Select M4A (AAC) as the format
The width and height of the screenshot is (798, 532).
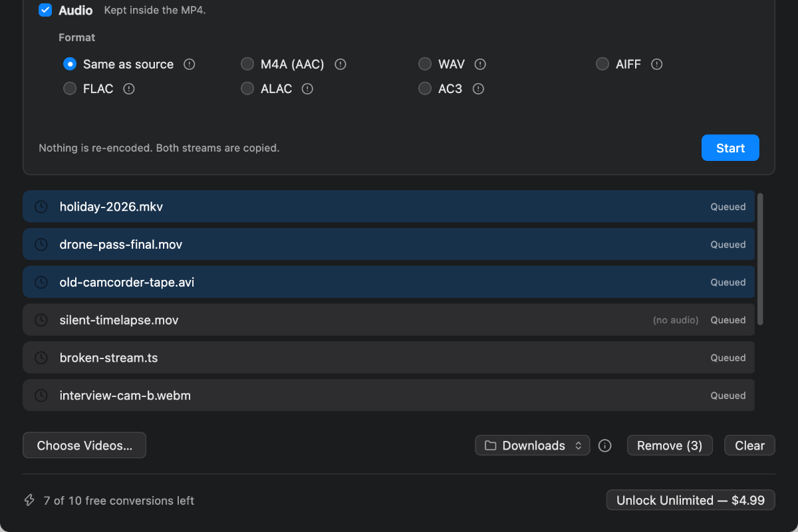coord(247,65)
